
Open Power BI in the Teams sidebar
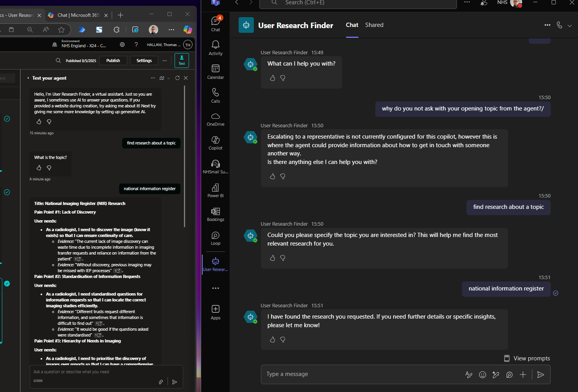(216, 191)
